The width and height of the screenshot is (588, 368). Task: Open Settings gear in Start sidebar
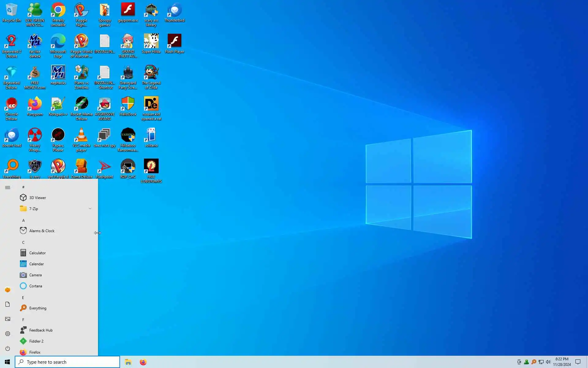click(x=8, y=334)
